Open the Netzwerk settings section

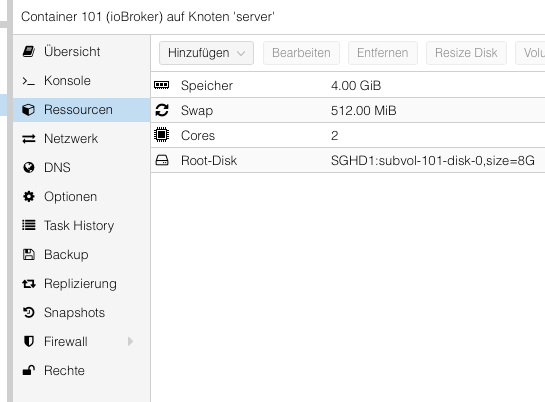82,139
